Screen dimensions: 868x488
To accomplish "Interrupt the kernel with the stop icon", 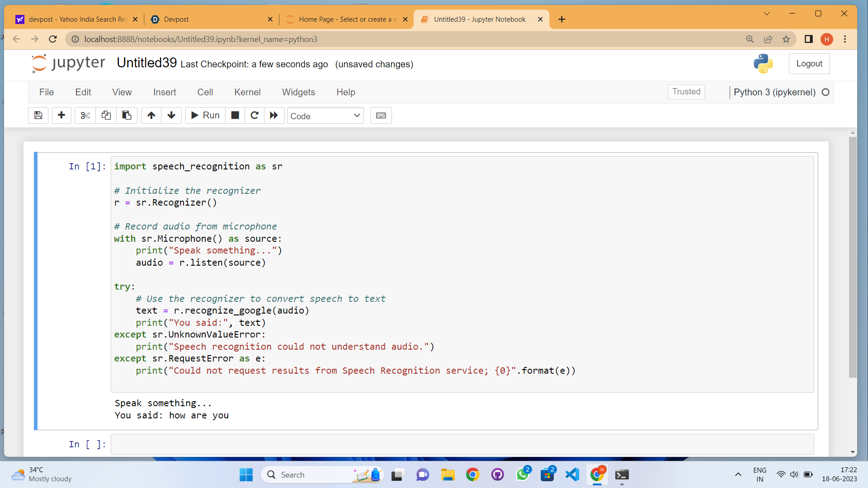I will click(235, 116).
